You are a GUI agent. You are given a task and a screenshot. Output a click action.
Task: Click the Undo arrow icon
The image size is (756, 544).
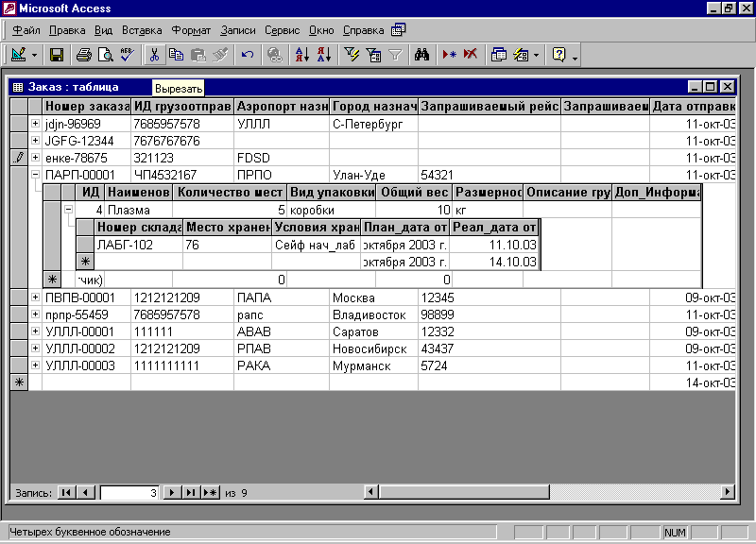point(248,55)
